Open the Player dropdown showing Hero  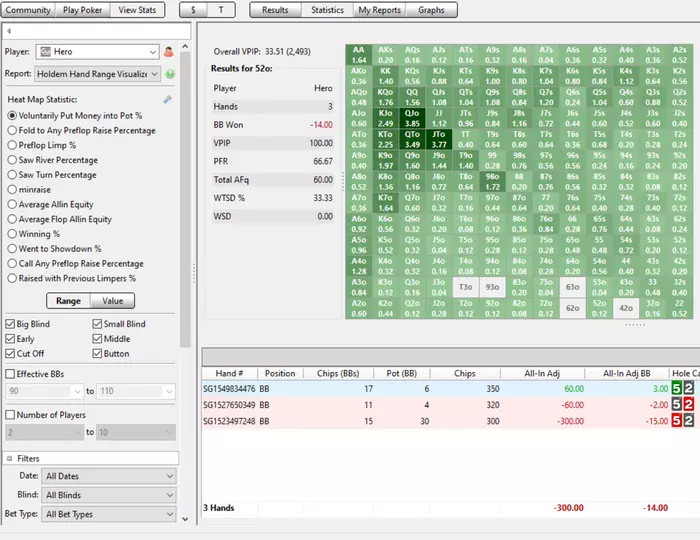[97, 52]
